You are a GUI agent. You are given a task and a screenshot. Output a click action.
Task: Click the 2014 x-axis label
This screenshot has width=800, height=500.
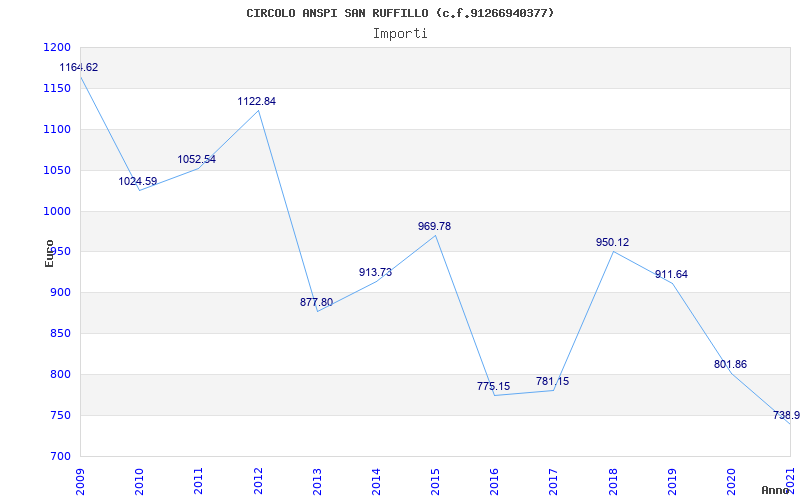[377, 481]
